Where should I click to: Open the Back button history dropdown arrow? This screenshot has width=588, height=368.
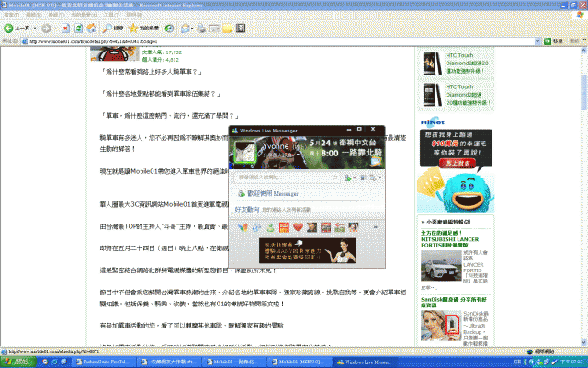click(35, 29)
